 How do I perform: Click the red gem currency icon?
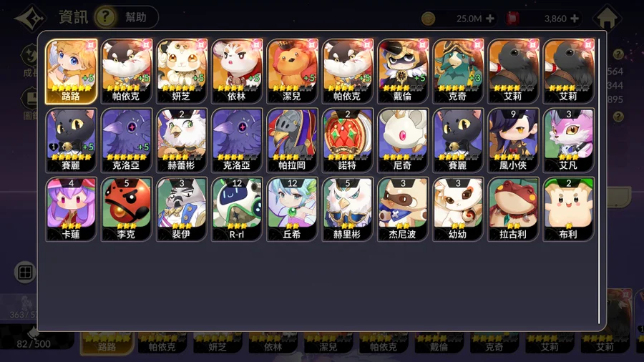[512, 19]
